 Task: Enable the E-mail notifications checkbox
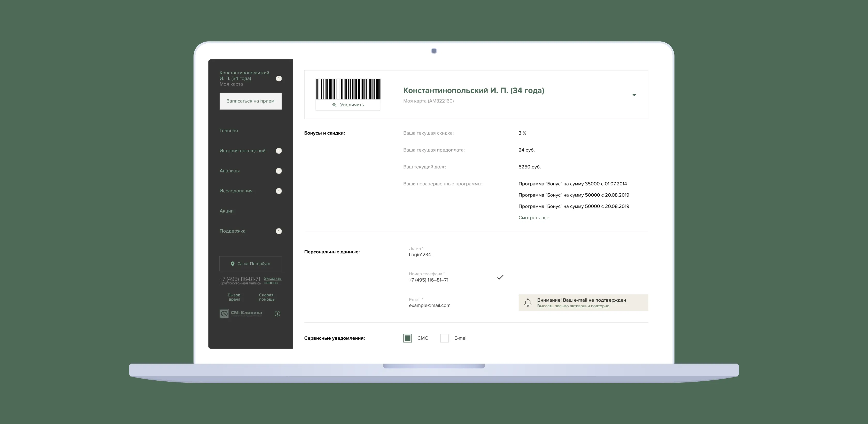444,338
